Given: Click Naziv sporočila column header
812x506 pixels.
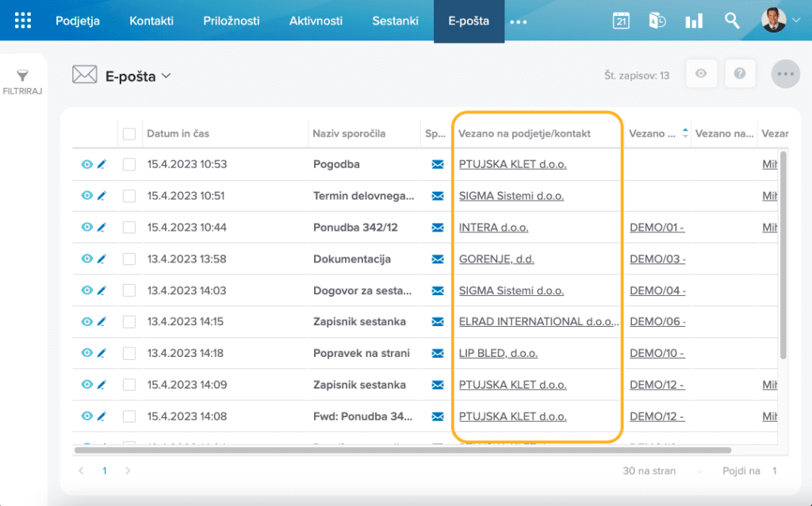Looking at the screenshot, I should click(349, 133).
